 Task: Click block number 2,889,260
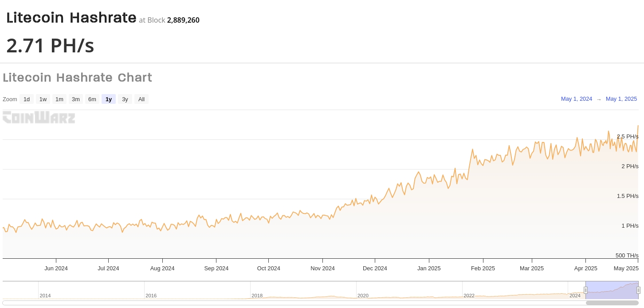183,20
